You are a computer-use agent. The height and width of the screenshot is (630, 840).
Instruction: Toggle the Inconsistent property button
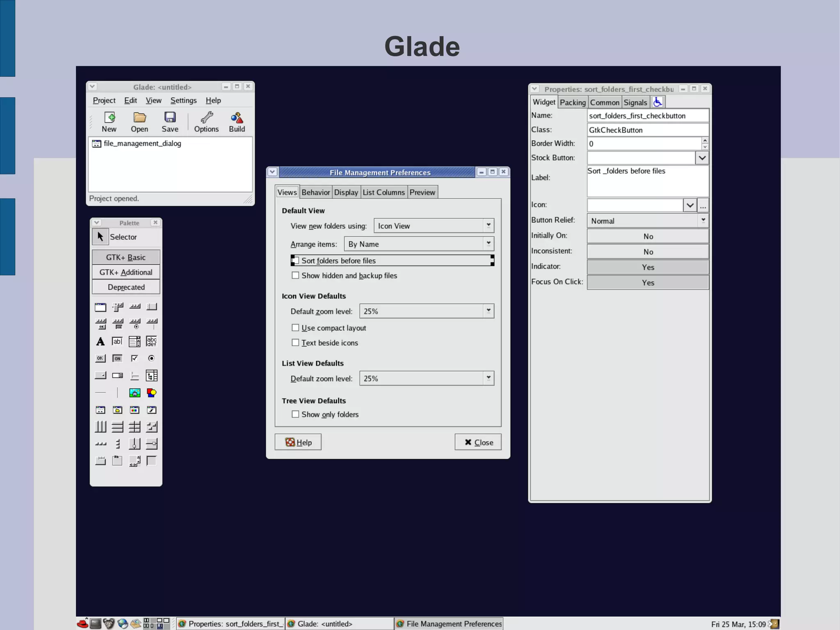[x=648, y=252]
